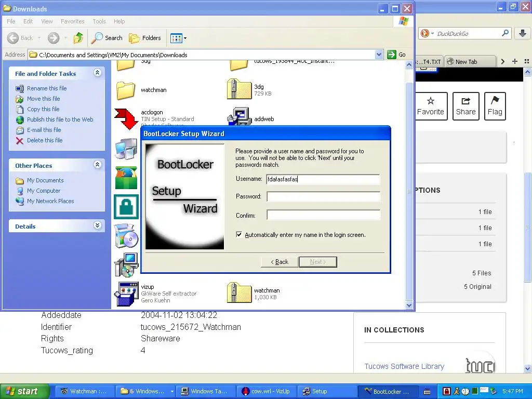The height and width of the screenshot is (399, 532).
Task: Select the watchman folder icon
Action: click(126, 90)
